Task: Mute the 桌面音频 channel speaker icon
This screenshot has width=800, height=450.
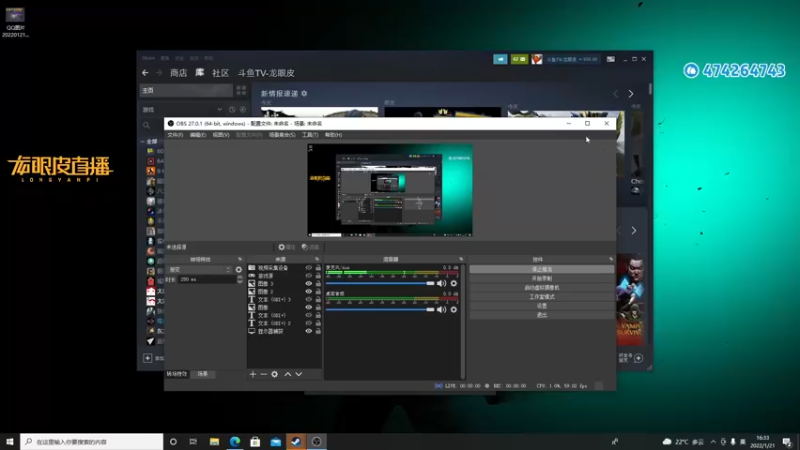Action: (x=441, y=309)
